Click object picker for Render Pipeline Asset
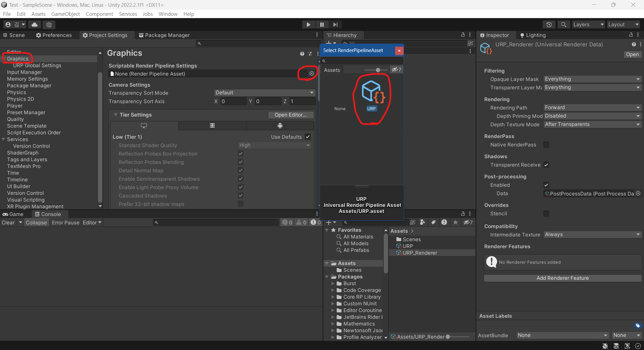This screenshot has width=644, height=350. [312, 74]
